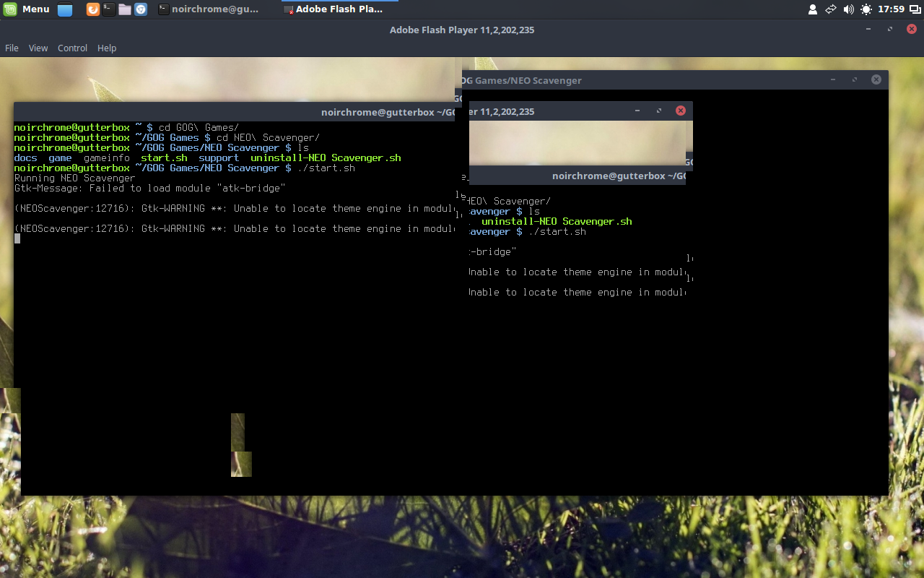The height and width of the screenshot is (578, 924).
Task: Close the GOG Games/NEO Scavenger window
Action: coord(876,79)
